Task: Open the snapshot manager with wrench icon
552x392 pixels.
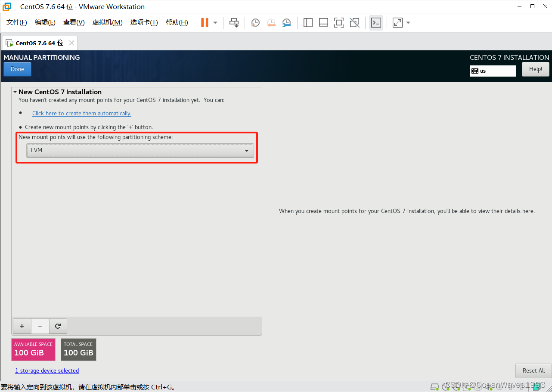Action: 286,23
